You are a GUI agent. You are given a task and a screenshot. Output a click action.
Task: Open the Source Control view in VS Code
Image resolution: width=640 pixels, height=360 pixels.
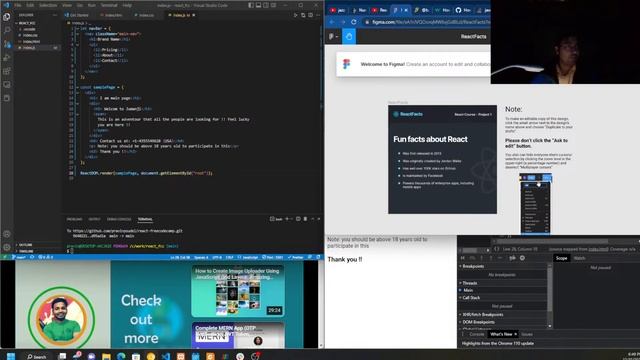(x=7, y=44)
